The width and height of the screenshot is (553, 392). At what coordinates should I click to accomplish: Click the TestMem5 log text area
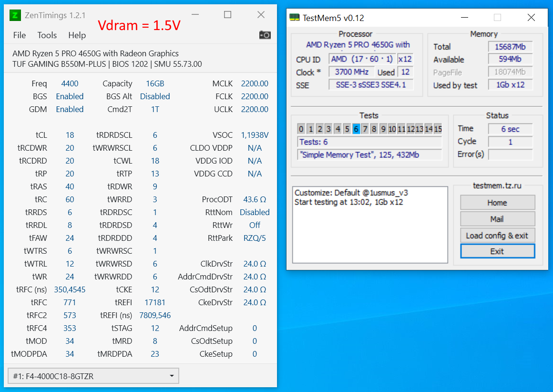pos(370,225)
